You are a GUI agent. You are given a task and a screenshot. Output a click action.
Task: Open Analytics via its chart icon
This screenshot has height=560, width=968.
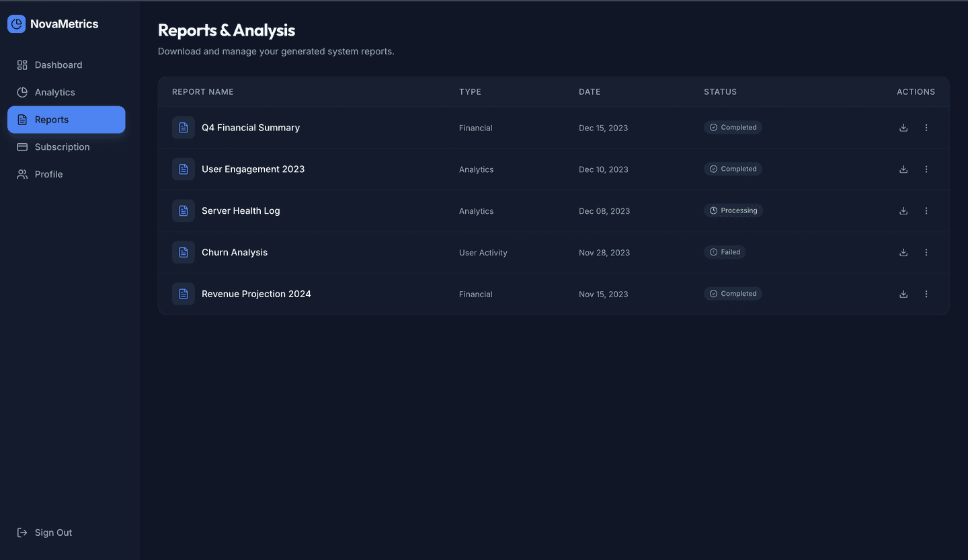tap(22, 92)
